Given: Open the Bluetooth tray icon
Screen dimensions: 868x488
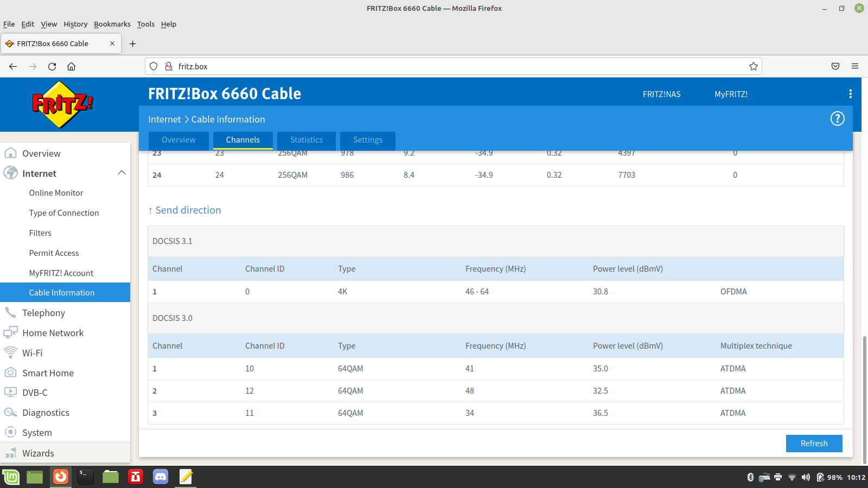Looking at the screenshot, I should pos(751,477).
